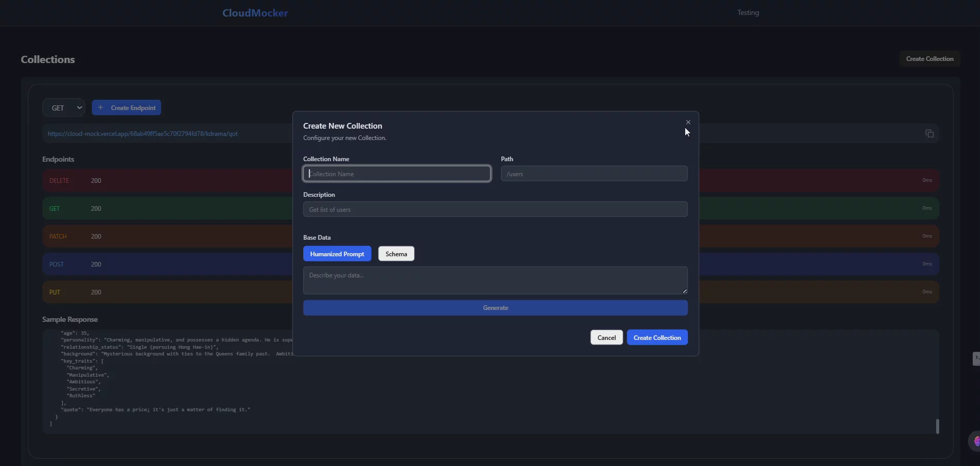Image resolution: width=980 pixels, height=466 pixels.
Task: Select the Humanized Prompt option
Action: (x=337, y=254)
